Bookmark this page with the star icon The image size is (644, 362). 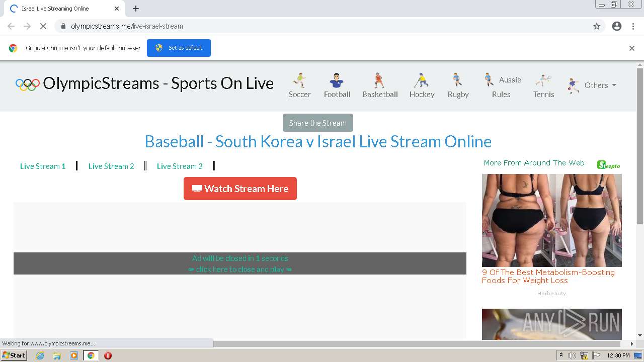[x=597, y=26]
